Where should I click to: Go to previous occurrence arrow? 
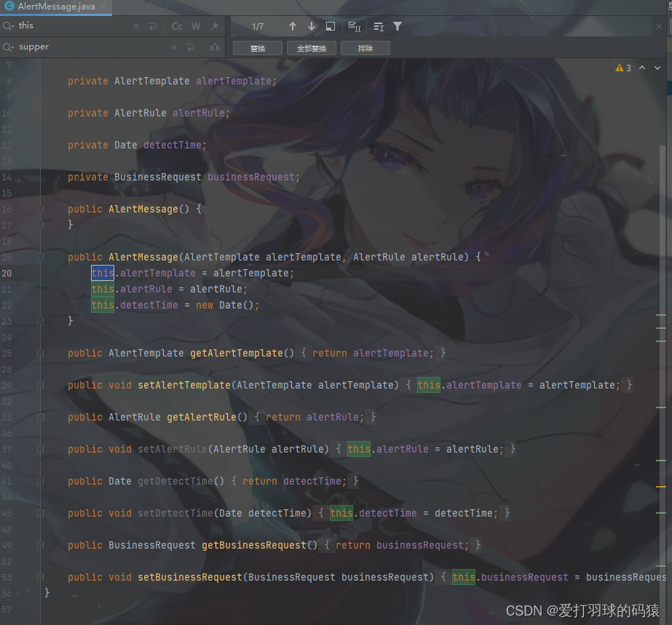[x=293, y=27]
